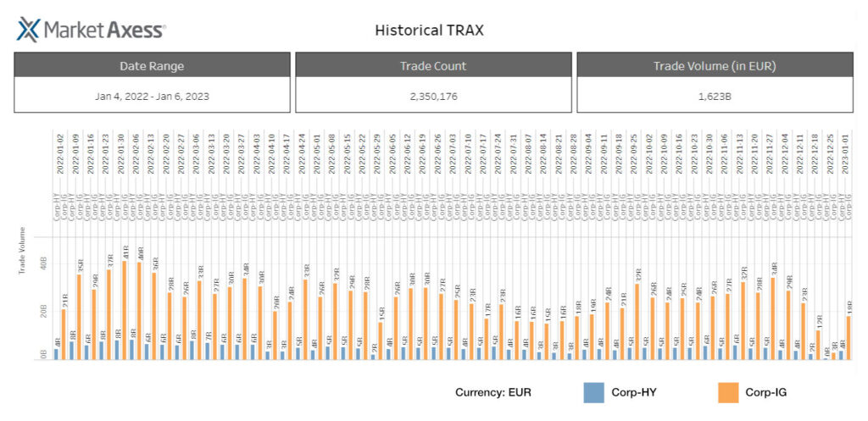Select the 2022-10-30 week label
The height and width of the screenshot is (421, 868).
pyautogui.click(x=709, y=153)
